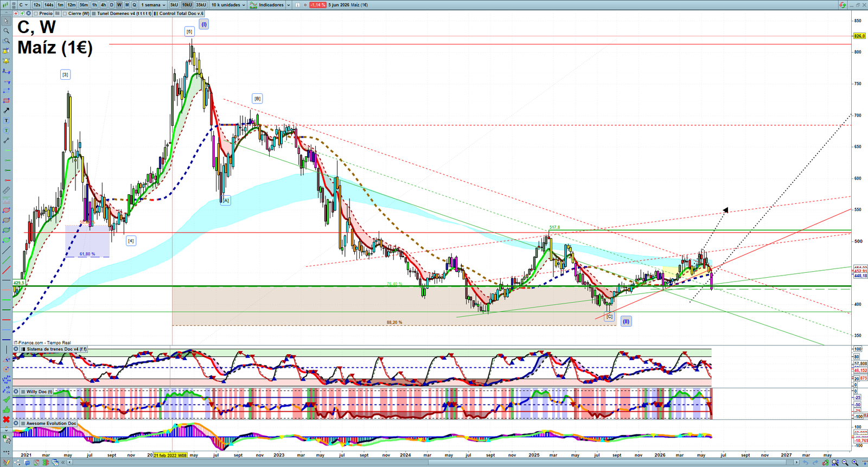868x467 pixels.
Task: Click the info icon before percentage change
Action: pos(298,5)
